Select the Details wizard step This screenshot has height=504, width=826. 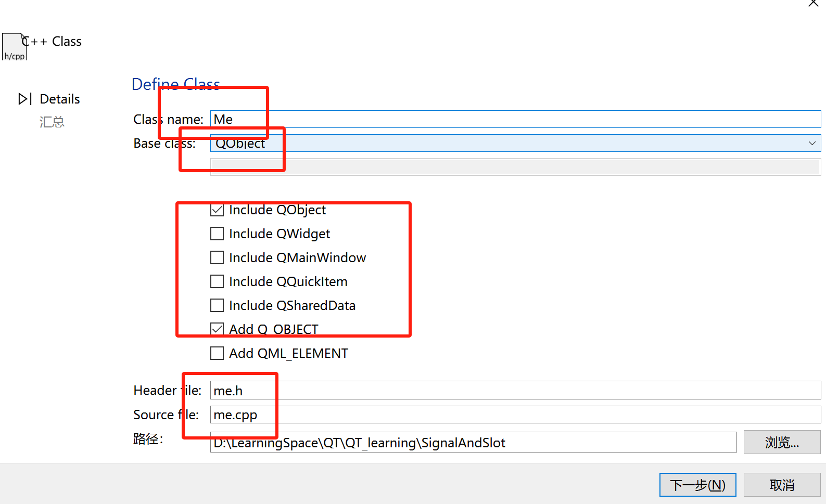click(60, 99)
